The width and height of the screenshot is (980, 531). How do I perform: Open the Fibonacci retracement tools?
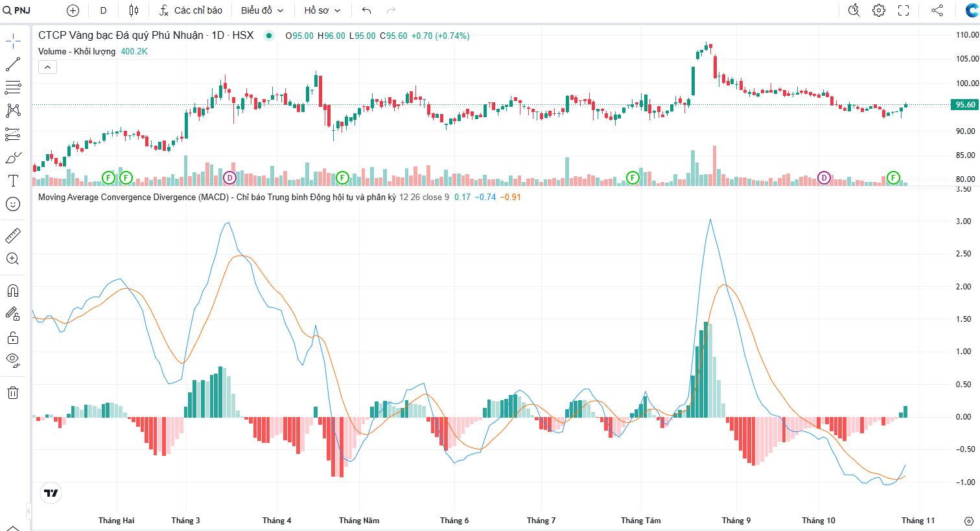[x=13, y=87]
